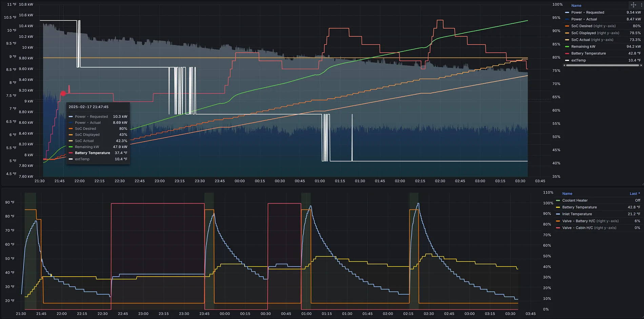Screen dimensions: 644x319
Task: Click the left arrow of the legend scrollbar
Action: click(564, 65)
